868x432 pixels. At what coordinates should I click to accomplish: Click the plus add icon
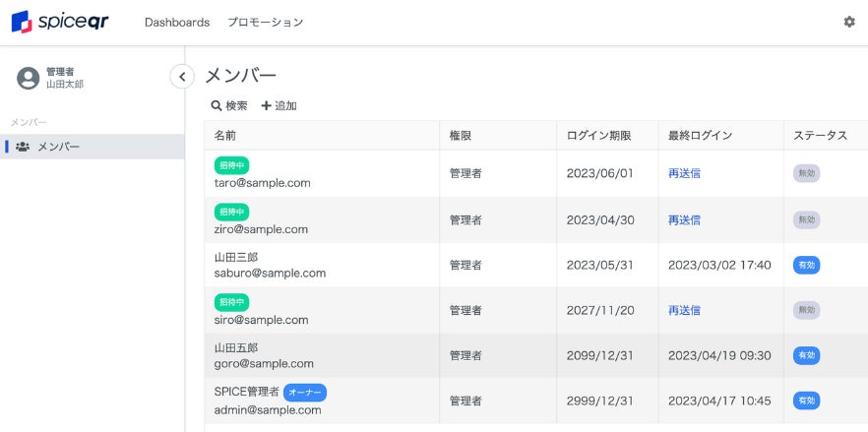266,105
